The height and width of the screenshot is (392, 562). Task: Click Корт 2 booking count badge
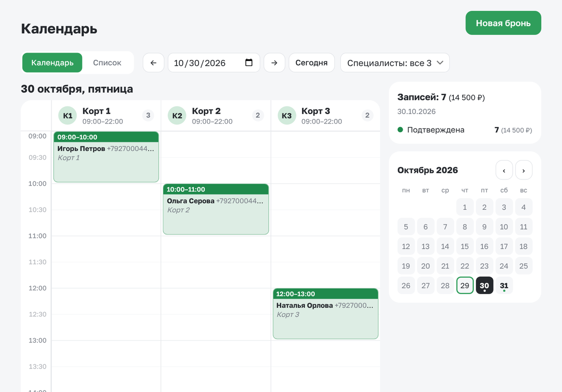(258, 115)
